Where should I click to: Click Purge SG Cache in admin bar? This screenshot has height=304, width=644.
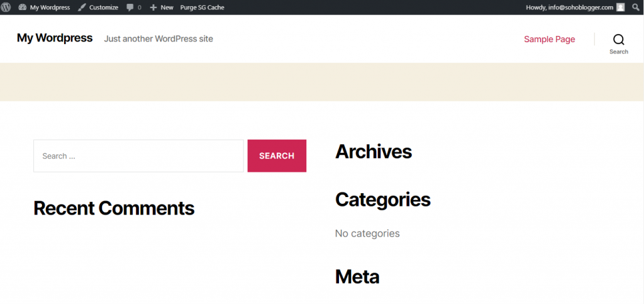click(202, 8)
